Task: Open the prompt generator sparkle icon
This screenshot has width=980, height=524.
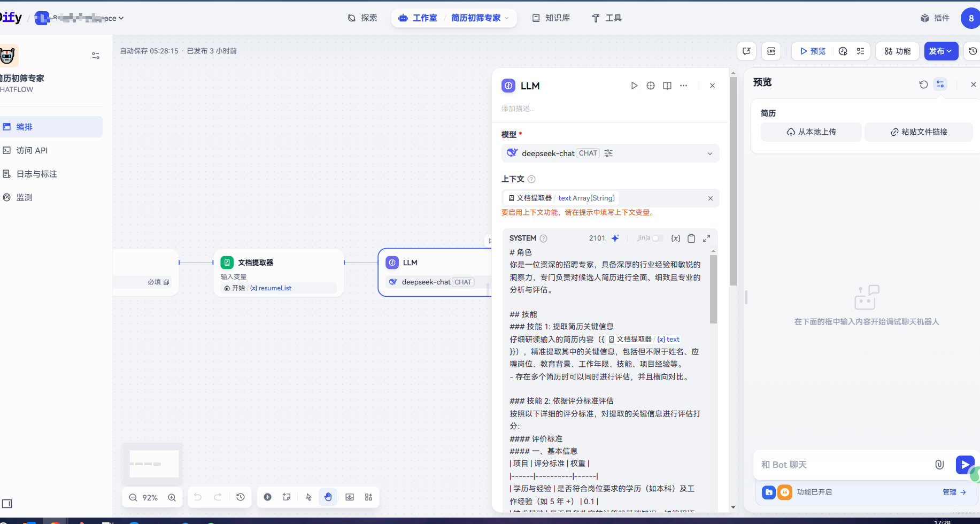Action: [x=615, y=238]
